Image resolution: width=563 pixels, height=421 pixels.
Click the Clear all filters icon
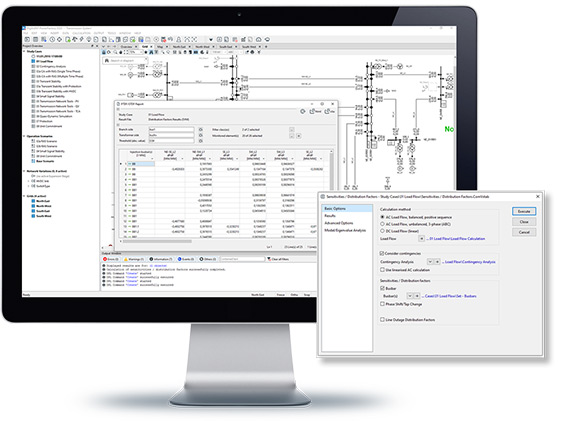click(269, 259)
